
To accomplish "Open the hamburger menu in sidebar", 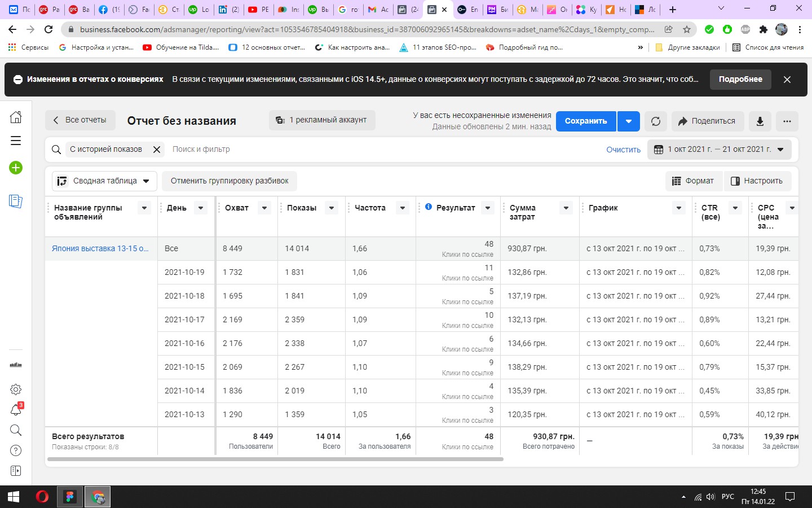I will [16, 141].
